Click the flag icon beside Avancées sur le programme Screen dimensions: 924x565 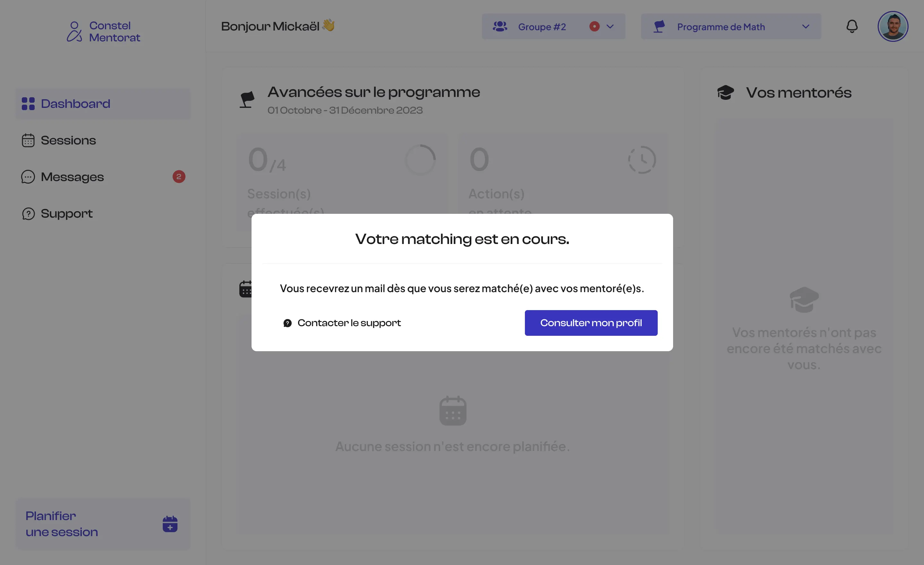pyautogui.click(x=247, y=100)
